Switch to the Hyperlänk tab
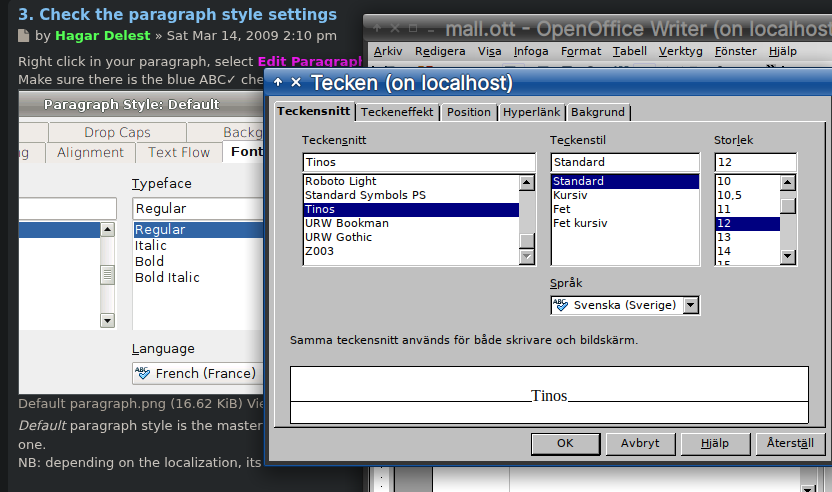The image size is (832, 492). (x=531, y=112)
